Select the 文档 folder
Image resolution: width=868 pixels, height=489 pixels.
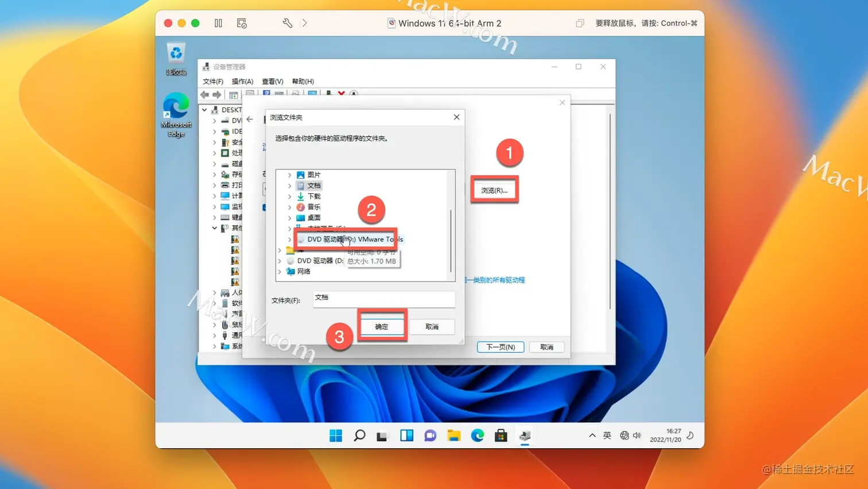(309, 186)
